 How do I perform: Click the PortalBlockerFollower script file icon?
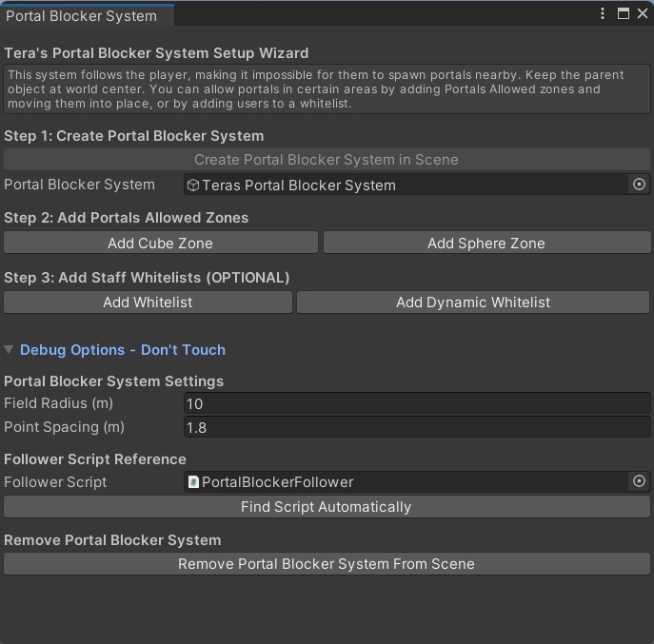(194, 482)
